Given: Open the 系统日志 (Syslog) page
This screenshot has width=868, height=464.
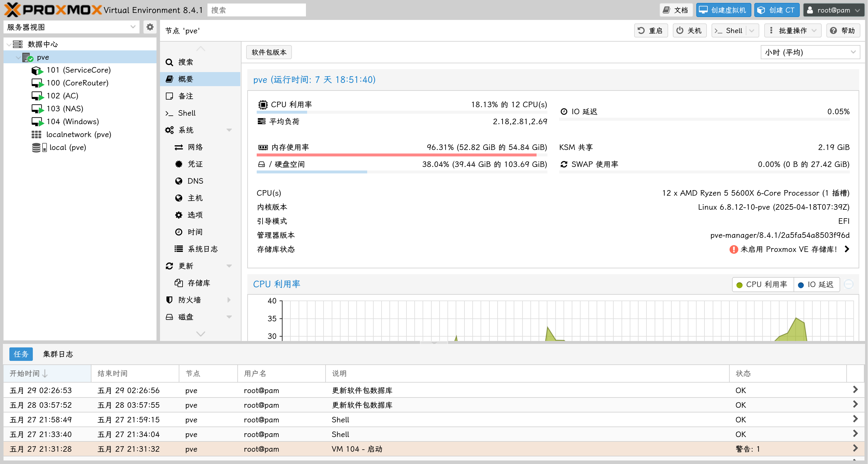Looking at the screenshot, I should [x=202, y=249].
